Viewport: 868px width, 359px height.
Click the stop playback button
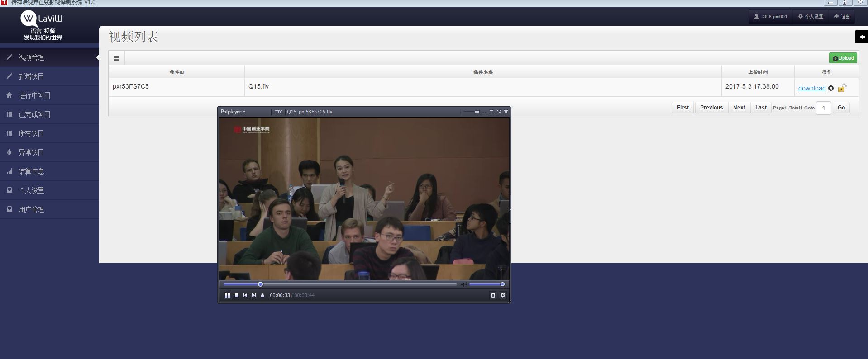click(236, 295)
